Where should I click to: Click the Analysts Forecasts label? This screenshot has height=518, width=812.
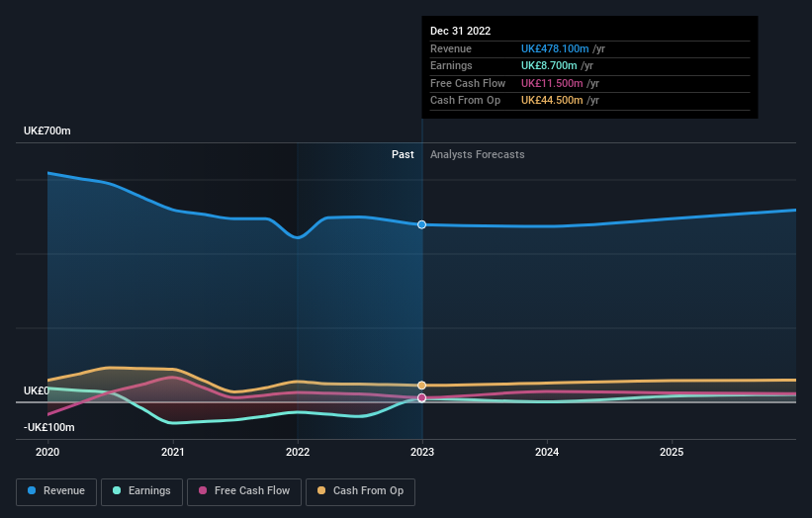[478, 155]
